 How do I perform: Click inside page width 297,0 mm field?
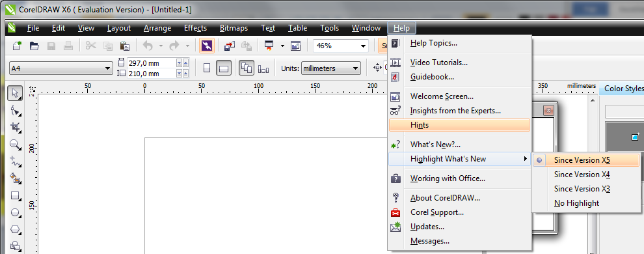[151, 63]
